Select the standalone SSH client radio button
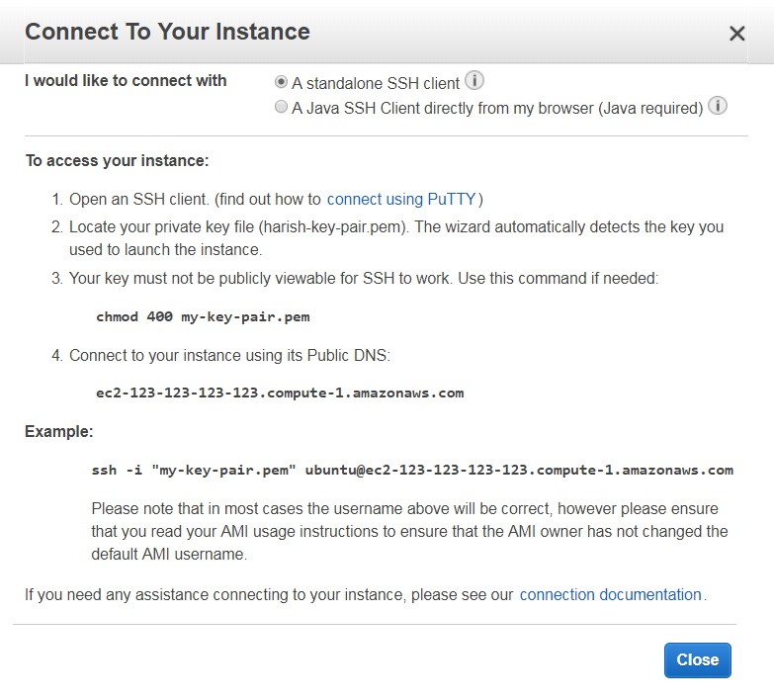774x700 pixels. coord(281,82)
